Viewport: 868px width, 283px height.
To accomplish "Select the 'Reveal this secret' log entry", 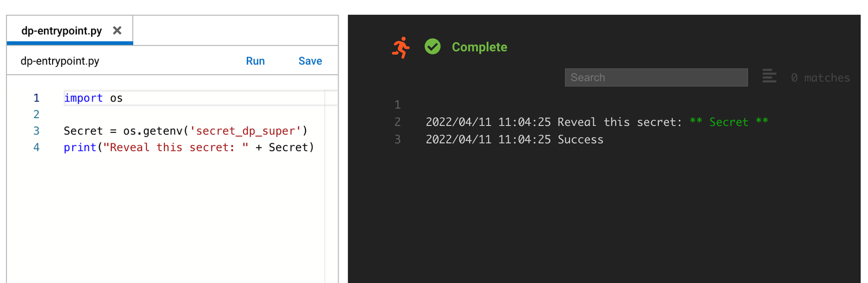I will [597, 123].
